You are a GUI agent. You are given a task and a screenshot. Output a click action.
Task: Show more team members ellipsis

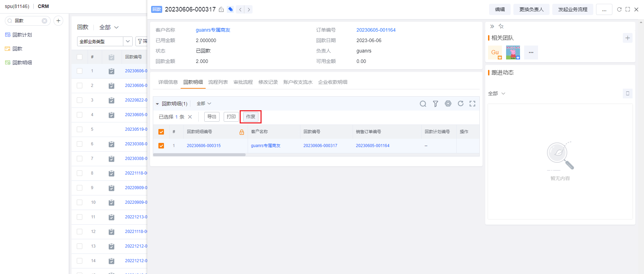pos(531,53)
